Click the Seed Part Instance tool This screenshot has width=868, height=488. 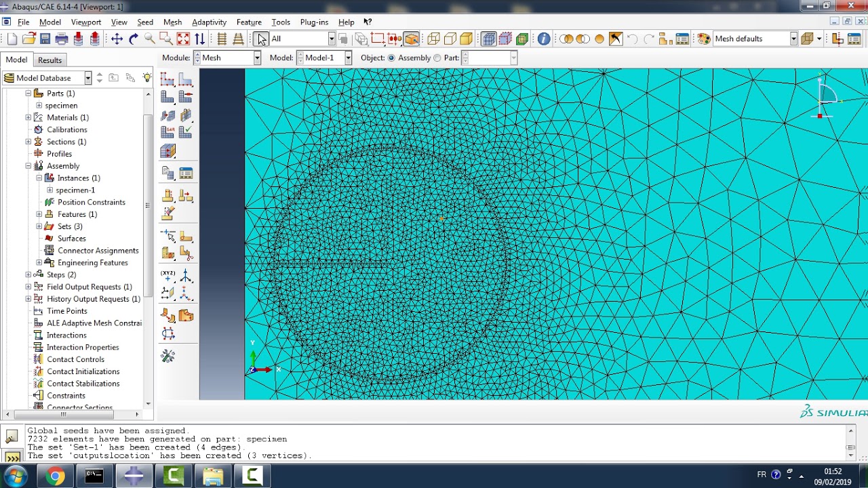[167, 80]
